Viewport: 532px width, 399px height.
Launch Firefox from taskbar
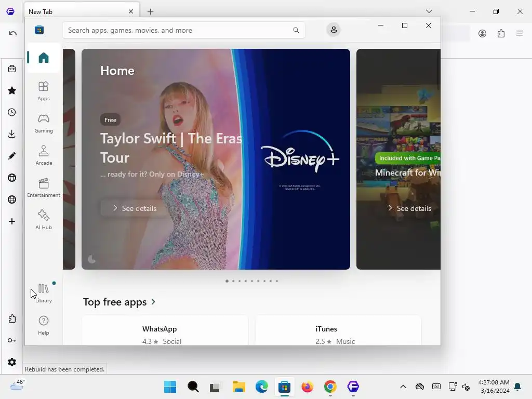308,387
